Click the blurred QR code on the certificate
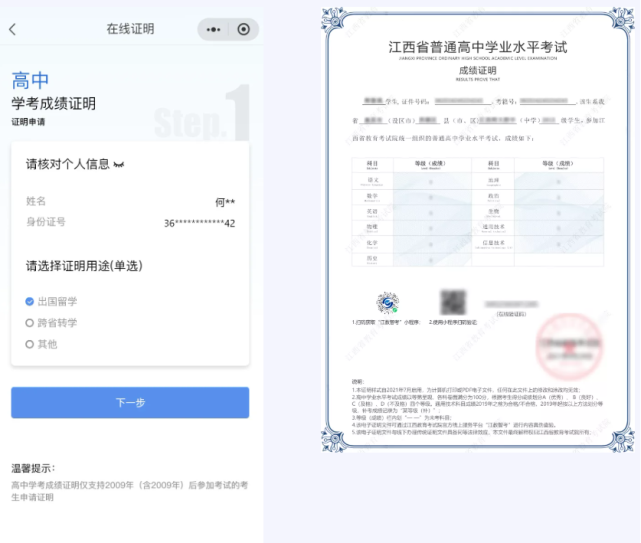This screenshot has height=543, width=641. tap(453, 302)
